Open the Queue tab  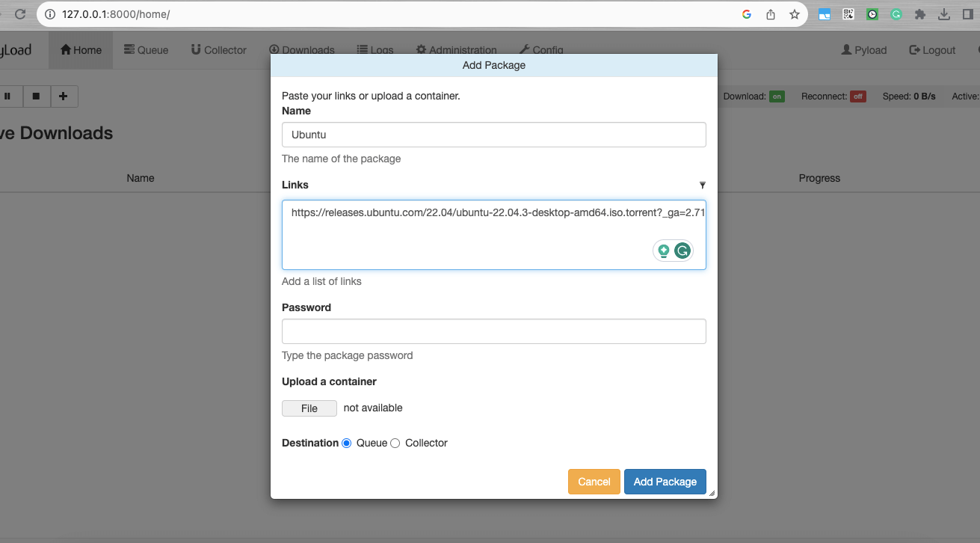(x=146, y=50)
